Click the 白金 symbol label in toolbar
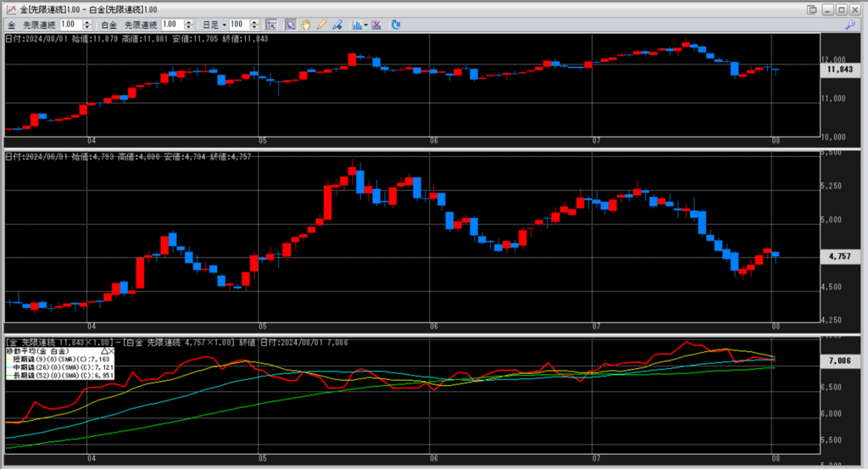Viewport: 868px width, 470px height. coord(108,25)
